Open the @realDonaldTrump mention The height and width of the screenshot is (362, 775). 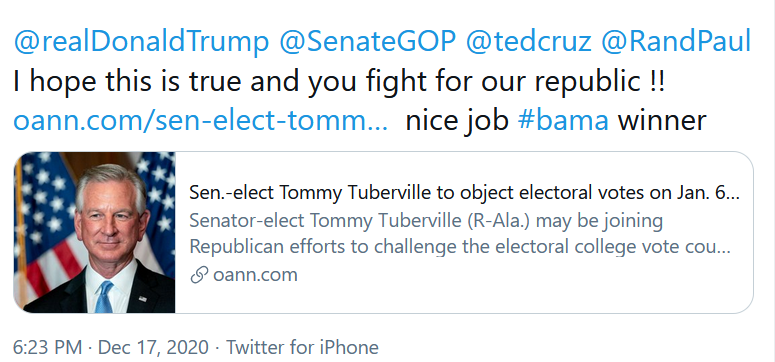pos(141,41)
